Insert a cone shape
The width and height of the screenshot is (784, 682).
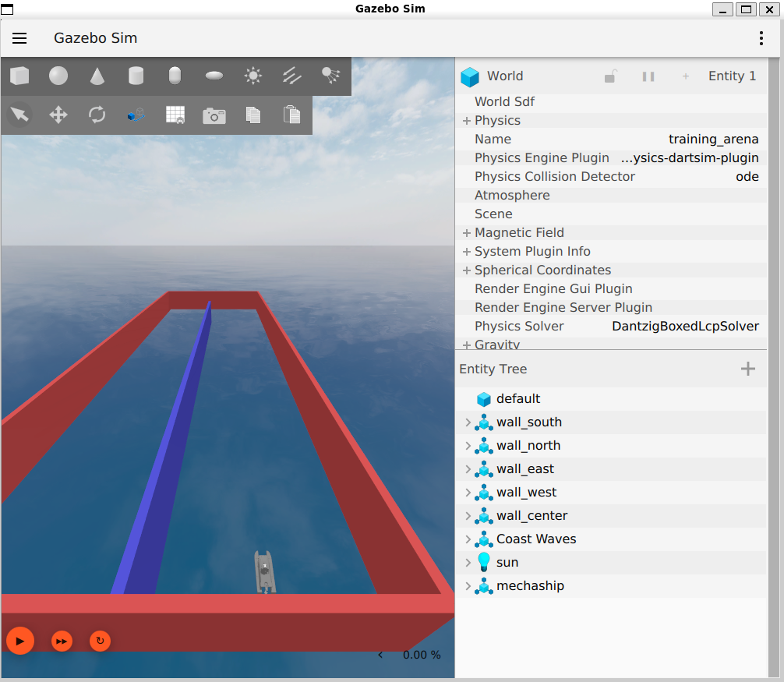click(97, 76)
